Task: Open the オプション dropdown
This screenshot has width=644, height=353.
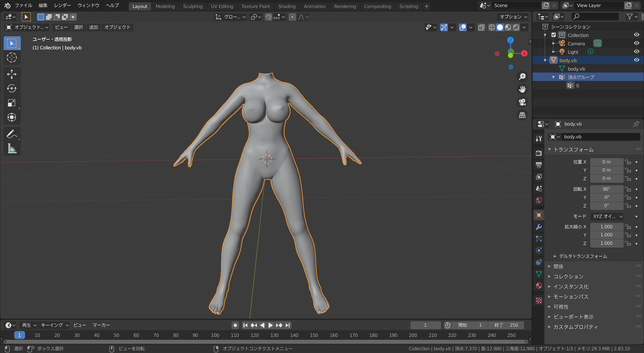Action: click(513, 17)
